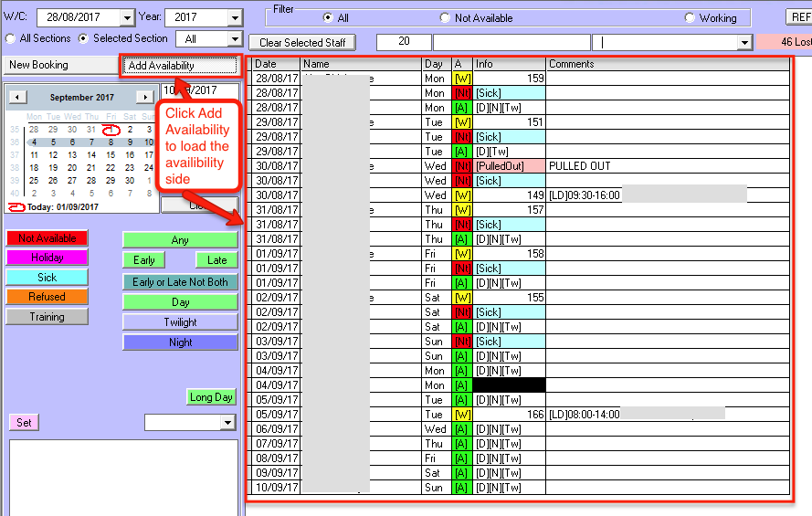The height and width of the screenshot is (516, 812).
Task: Open the Selected Section dropdown
Action: [235, 39]
